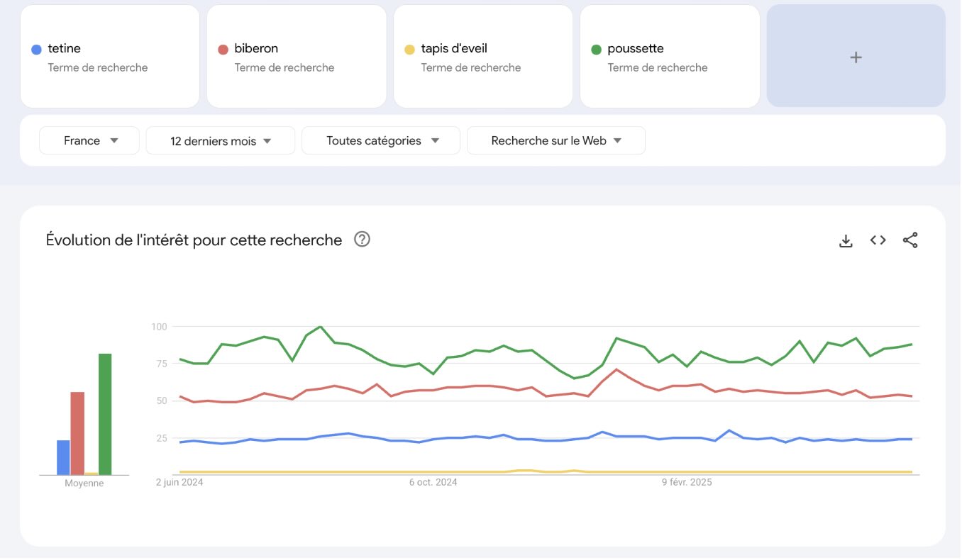The width and height of the screenshot is (962, 560).
Task: Expand the Recherche sur le Web selector
Action: (x=555, y=140)
